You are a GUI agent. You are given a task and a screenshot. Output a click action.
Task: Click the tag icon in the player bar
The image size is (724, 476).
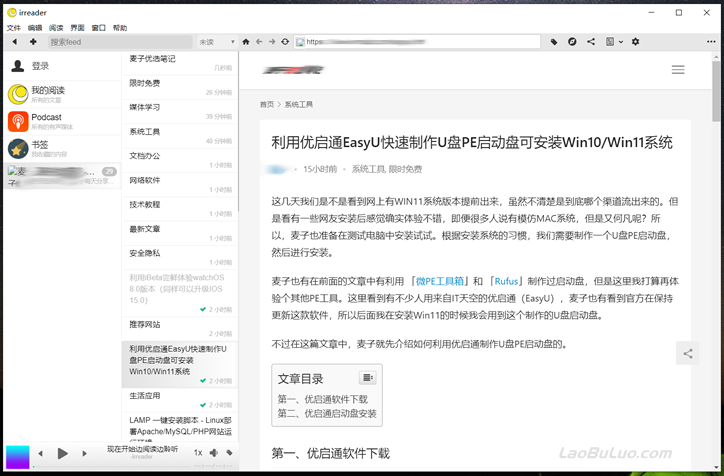tap(229, 453)
